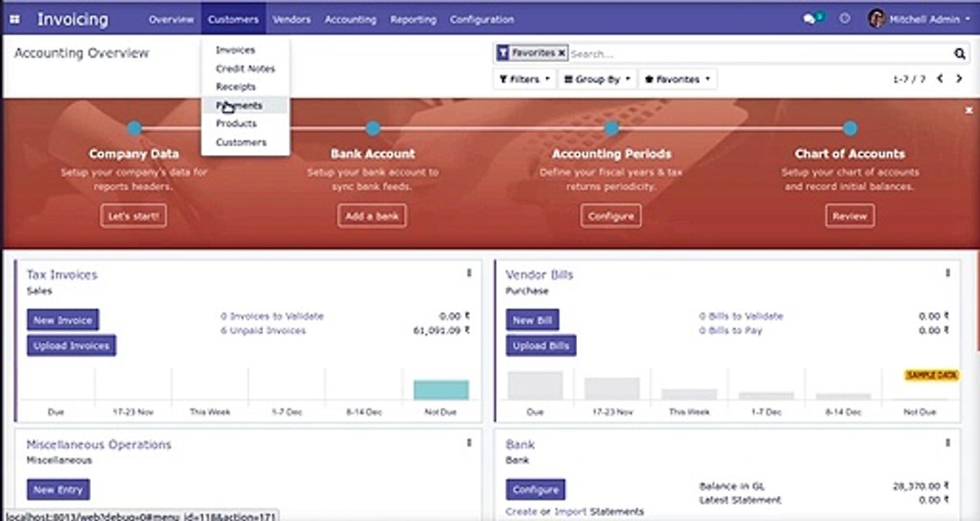This screenshot has width=980, height=521.
Task: Click the Let's start! button
Action: coord(134,216)
